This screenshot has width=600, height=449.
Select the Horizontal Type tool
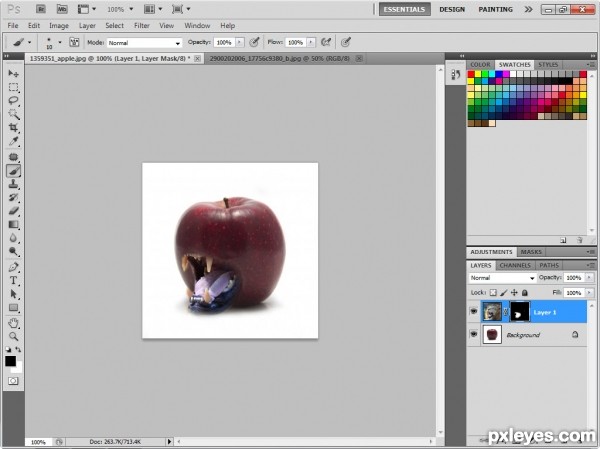click(x=13, y=281)
